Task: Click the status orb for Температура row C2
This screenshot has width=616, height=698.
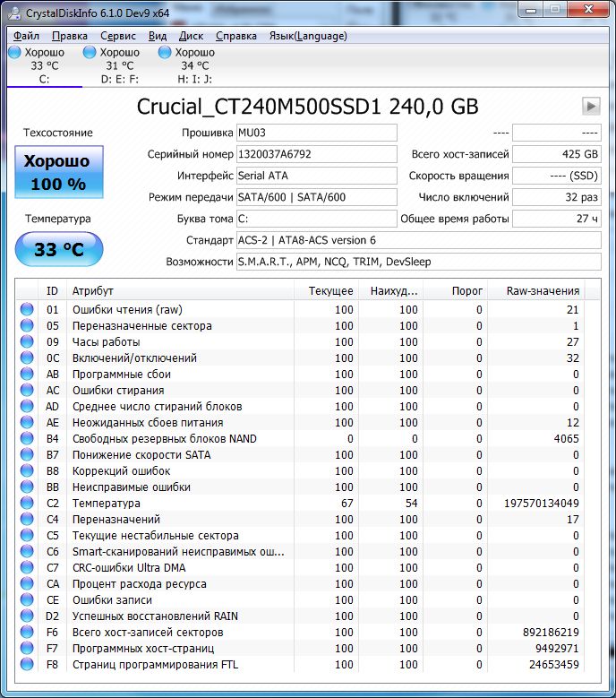Action: point(27,503)
